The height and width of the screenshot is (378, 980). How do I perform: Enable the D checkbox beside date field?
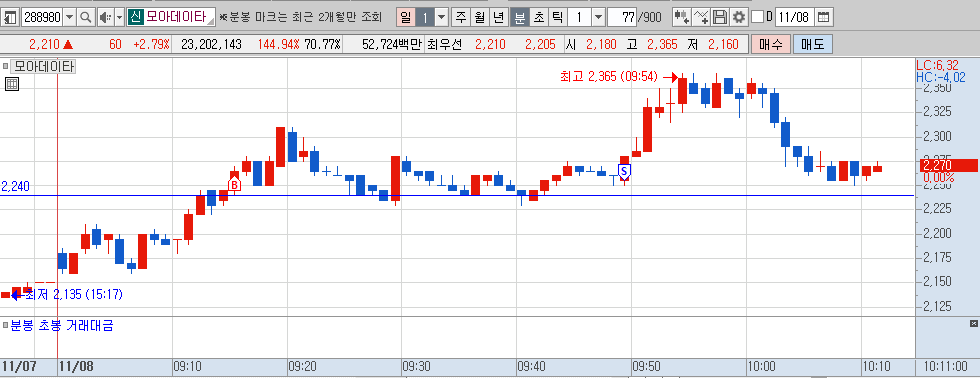tap(758, 17)
